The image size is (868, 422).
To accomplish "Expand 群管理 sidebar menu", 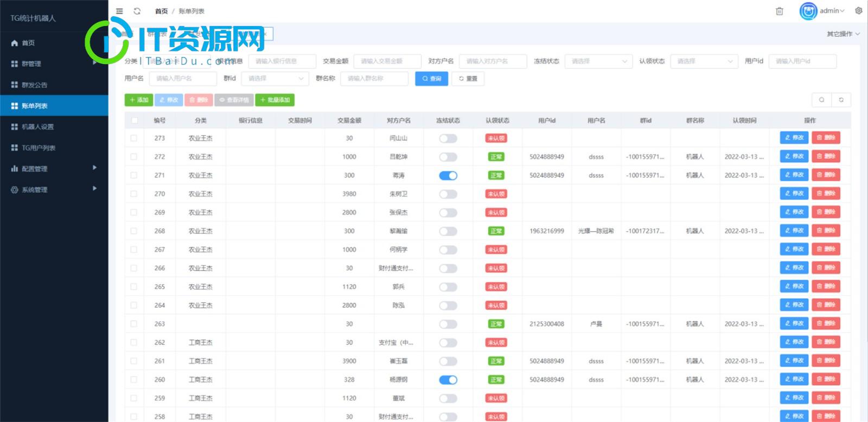I will [54, 63].
